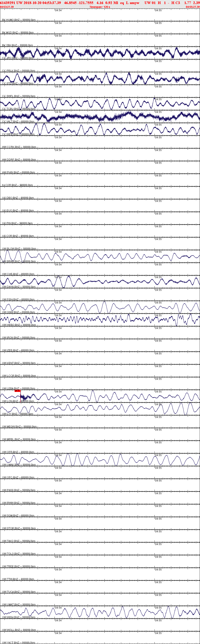The image size is (200, 644).
Task: Click the UW WOLL BHZ station label
Action: (19, 630)
